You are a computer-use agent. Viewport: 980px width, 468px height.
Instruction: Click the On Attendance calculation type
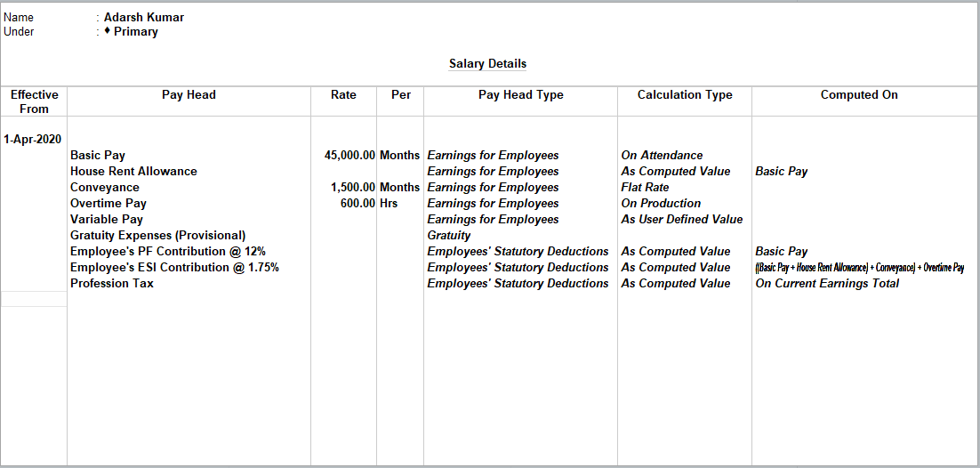coord(662,155)
